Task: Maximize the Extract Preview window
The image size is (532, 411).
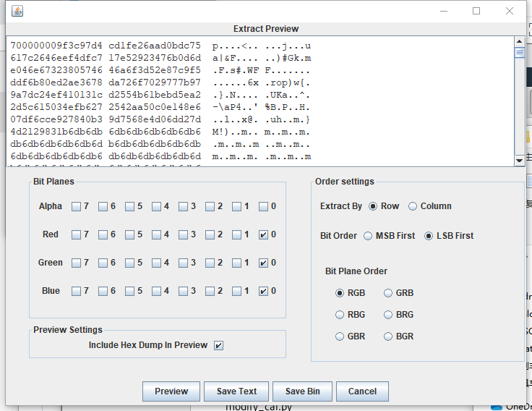Action: [476, 11]
